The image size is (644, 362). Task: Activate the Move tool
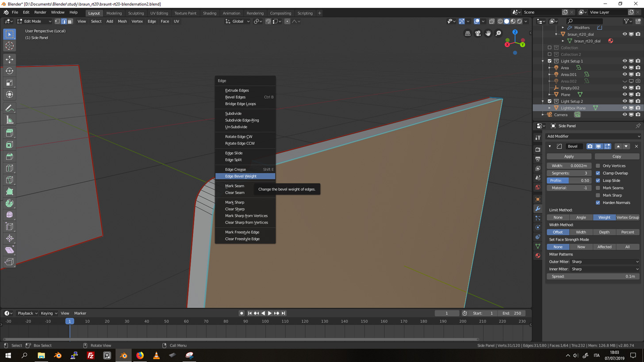pyautogui.click(x=9, y=59)
